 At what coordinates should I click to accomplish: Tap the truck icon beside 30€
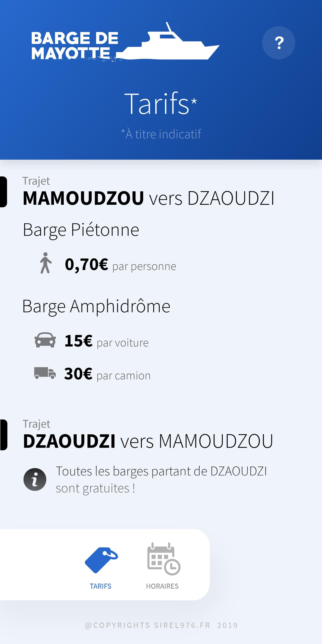click(x=45, y=373)
